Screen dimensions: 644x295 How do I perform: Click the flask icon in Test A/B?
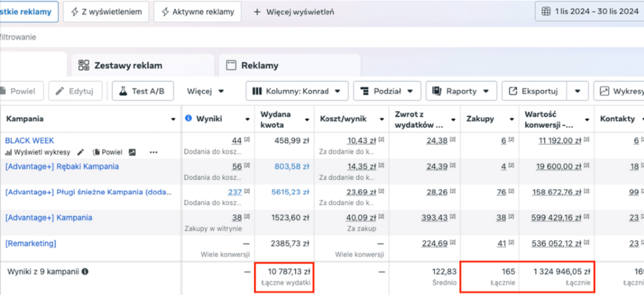point(123,91)
